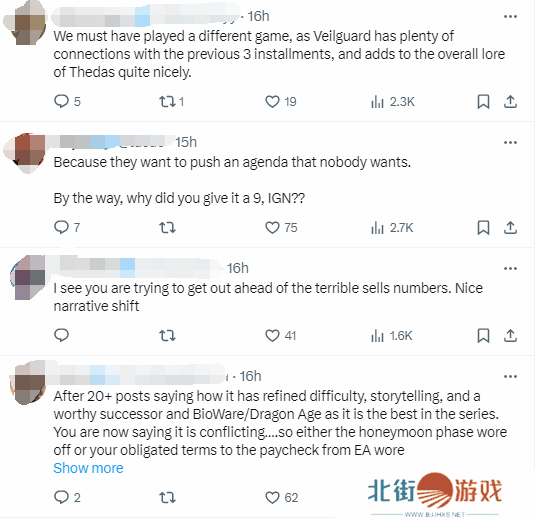535x520 pixels.
Task: Open more options on the 'narrative shift' tweet
Action: [510, 269]
